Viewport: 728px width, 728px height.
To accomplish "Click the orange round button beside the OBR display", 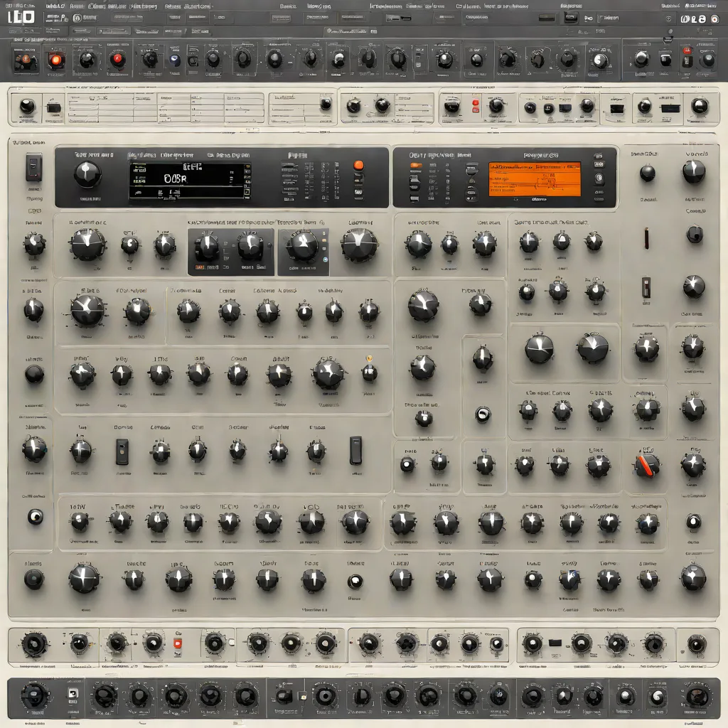I will click(358, 165).
